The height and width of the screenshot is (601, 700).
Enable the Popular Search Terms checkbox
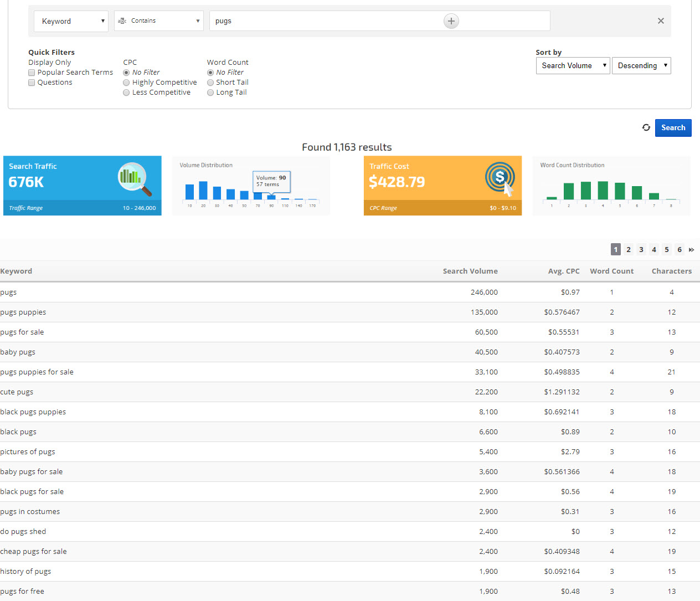click(32, 73)
